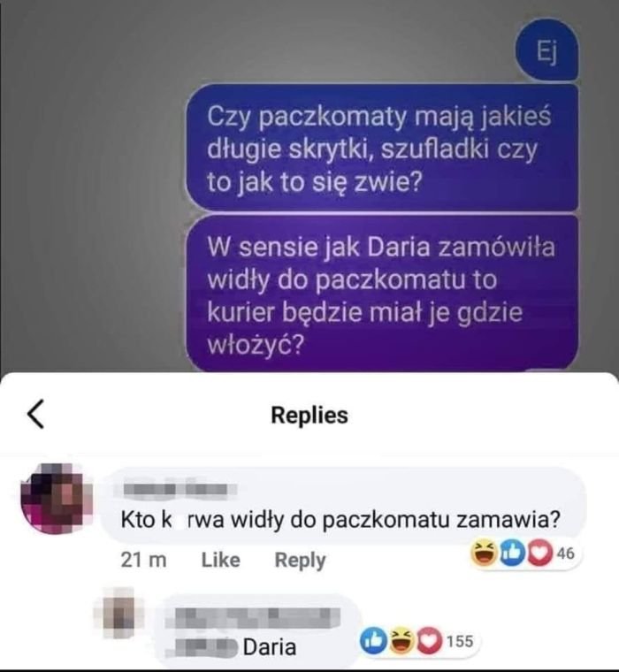Click the 21 m timestamp
The height and width of the screenshot is (672, 619).
click(143, 560)
